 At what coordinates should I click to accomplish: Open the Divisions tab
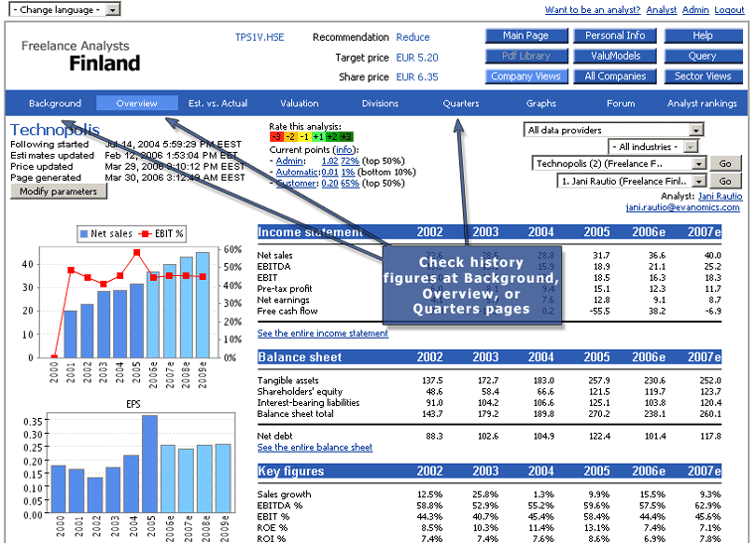[x=380, y=103]
